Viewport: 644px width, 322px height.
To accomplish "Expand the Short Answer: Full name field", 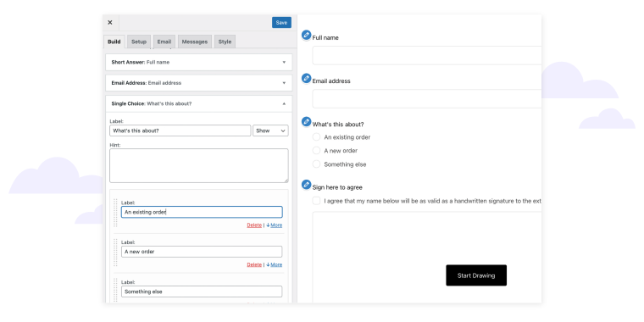I will (199, 62).
